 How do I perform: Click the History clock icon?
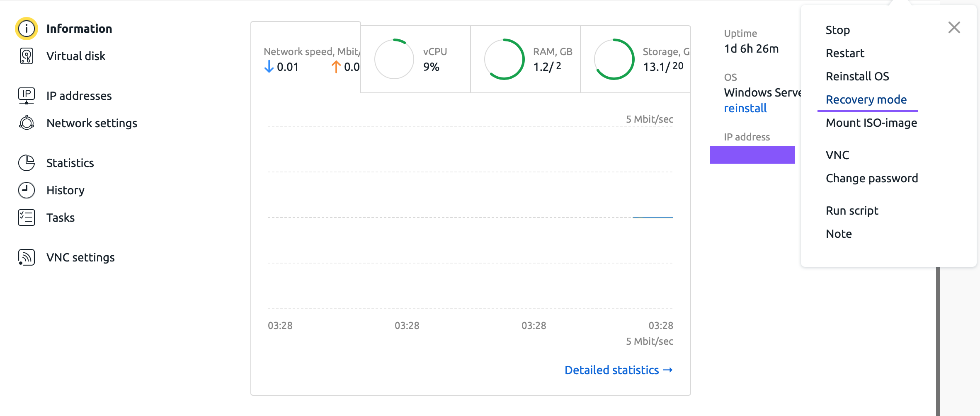[x=27, y=190]
